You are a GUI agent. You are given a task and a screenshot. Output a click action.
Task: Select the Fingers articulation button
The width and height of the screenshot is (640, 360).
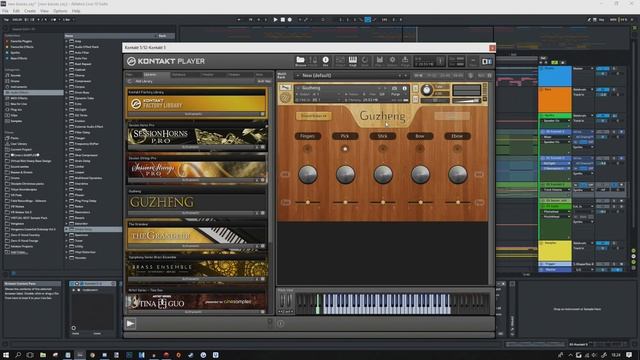307,136
